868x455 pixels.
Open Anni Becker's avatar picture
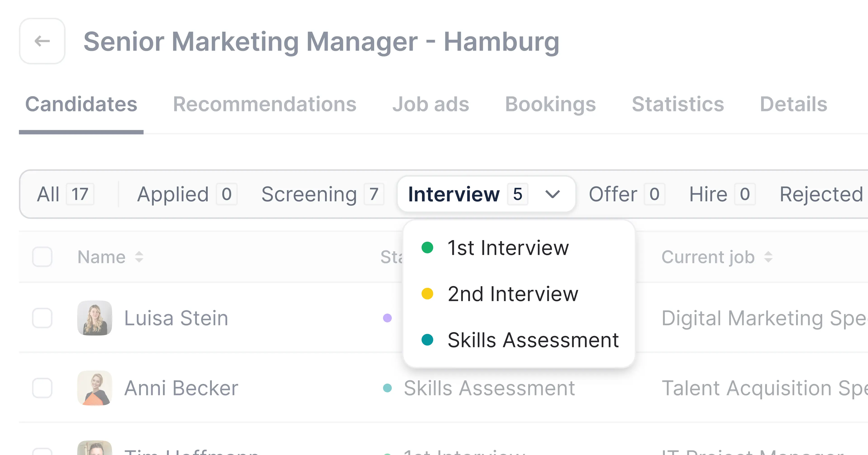pyautogui.click(x=95, y=388)
